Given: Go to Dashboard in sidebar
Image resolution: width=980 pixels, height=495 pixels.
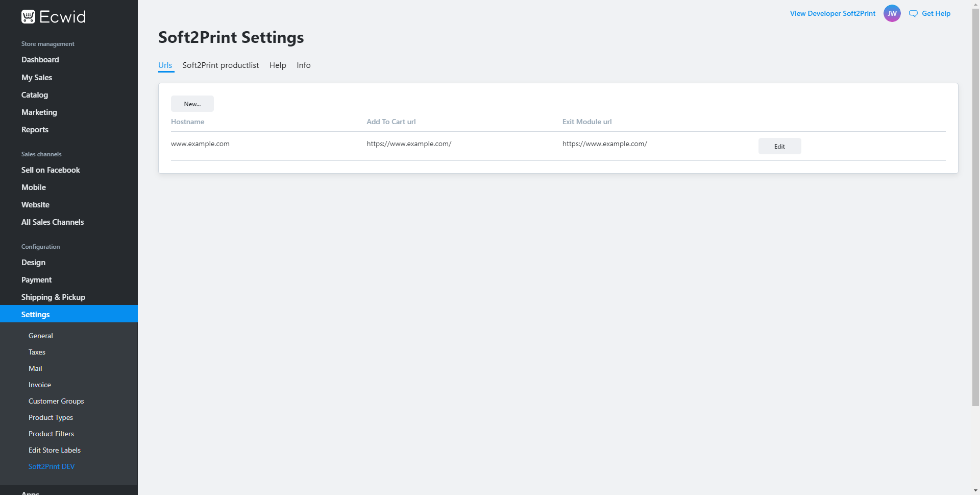Looking at the screenshot, I should pyautogui.click(x=40, y=60).
